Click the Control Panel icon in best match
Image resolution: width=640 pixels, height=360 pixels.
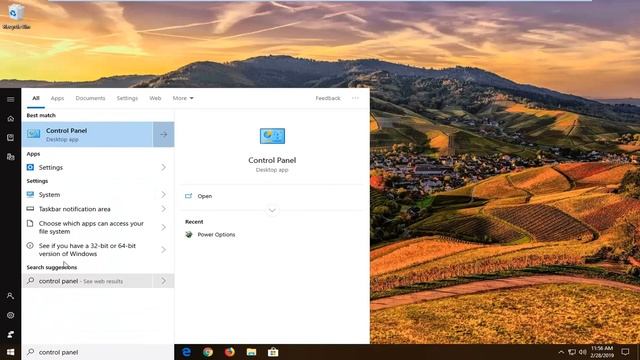tap(34, 134)
